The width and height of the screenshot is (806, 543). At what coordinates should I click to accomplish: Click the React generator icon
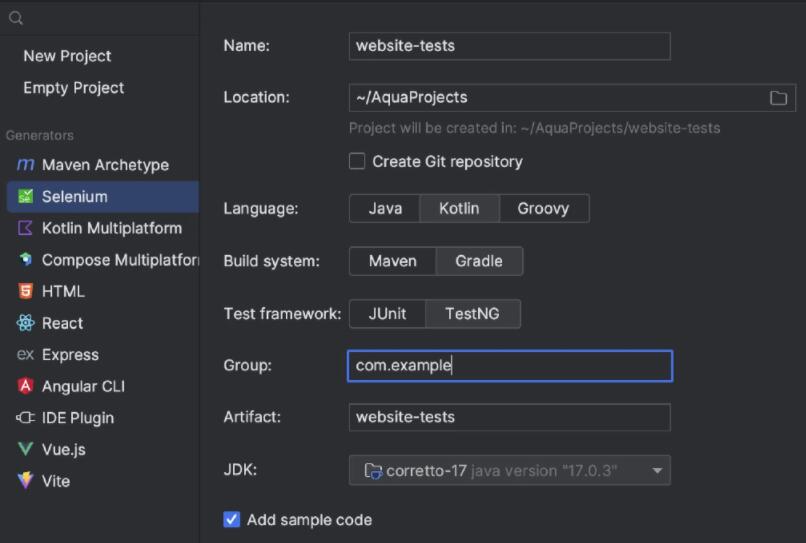coord(26,323)
